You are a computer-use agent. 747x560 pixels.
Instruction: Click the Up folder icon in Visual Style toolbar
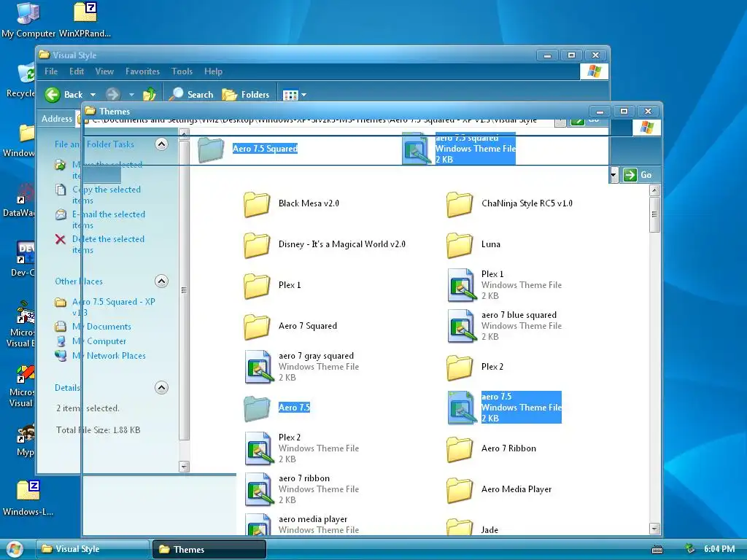150,94
